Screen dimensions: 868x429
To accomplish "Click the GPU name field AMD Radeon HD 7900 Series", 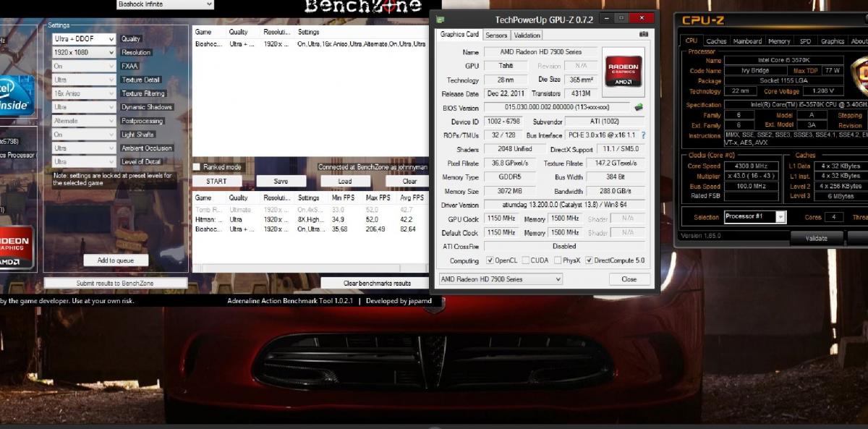I will click(x=540, y=52).
